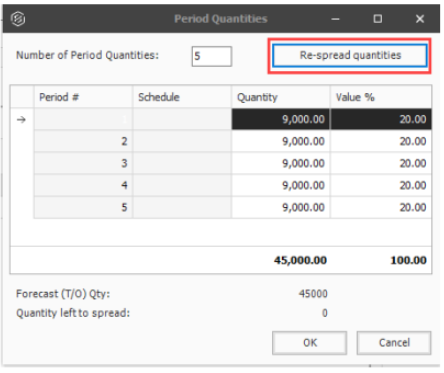444x373 pixels.
Task: Select the Value % cell for period 5
Action: 381,207
